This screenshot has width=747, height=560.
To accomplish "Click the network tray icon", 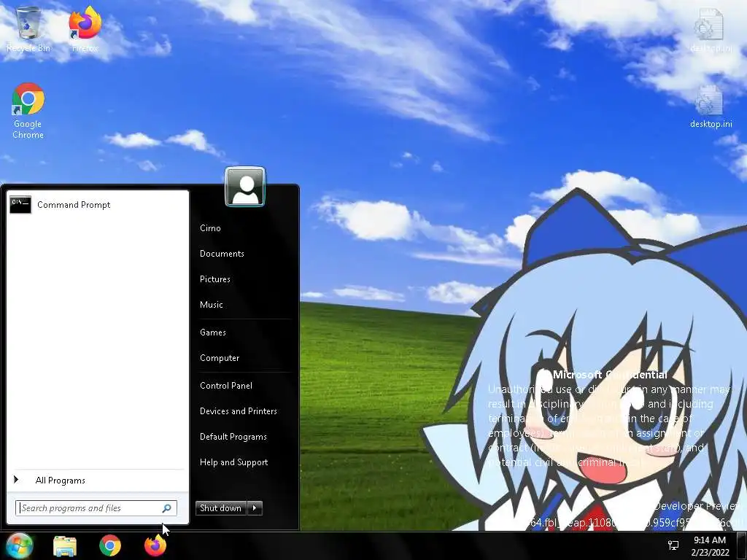I will [x=673, y=545].
